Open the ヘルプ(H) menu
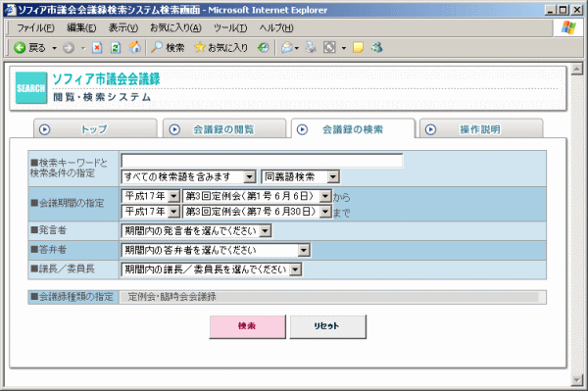This screenshot has height=391, width=588. 276,27
